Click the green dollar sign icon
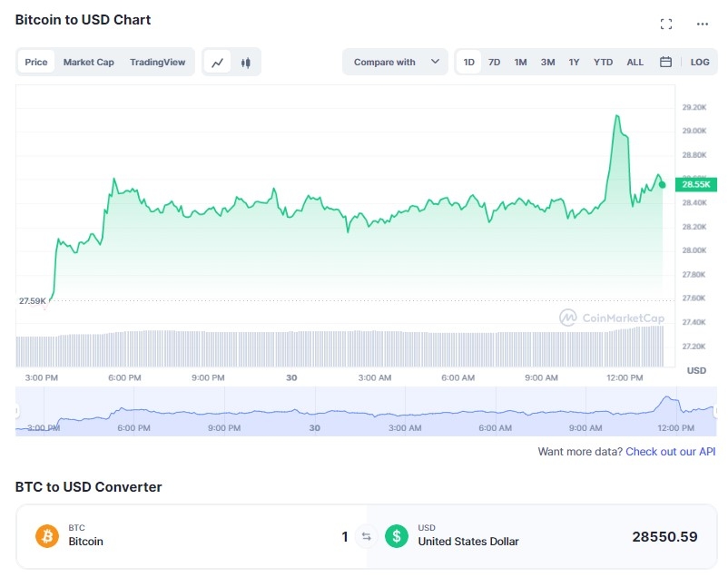The image size is (728, 577). (396, 536)
